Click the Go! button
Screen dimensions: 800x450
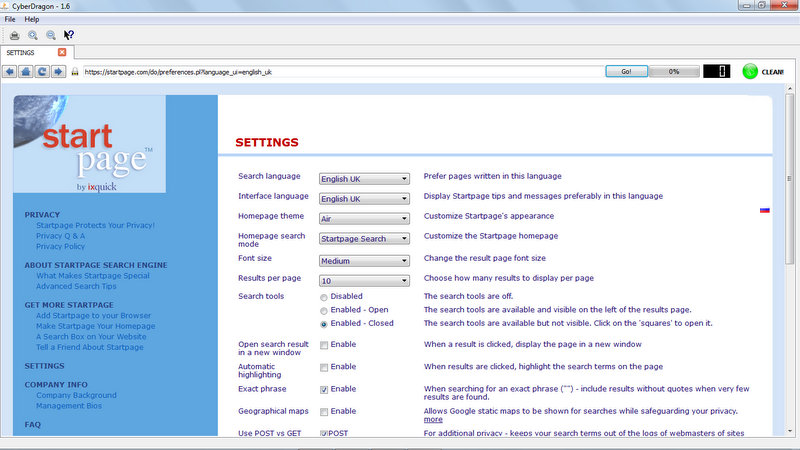click(627, 71)
